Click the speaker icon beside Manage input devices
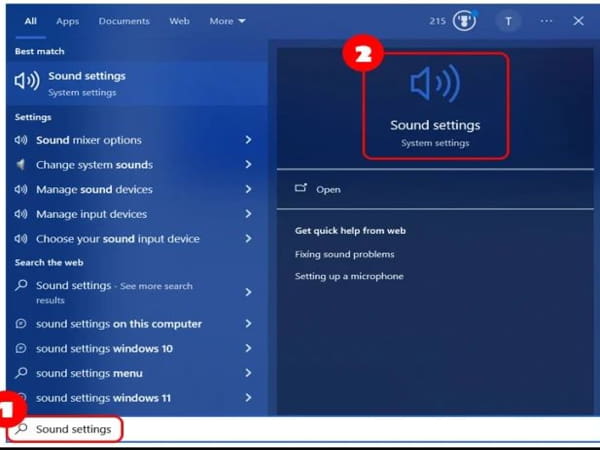600x450 pixels. pos(21,214)
